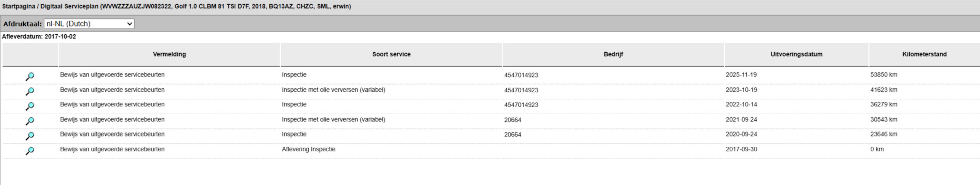Image resolution: width=980 pixels, height=185 pixels.
Task: Click magnifier icon for the 41623 km entry
Action: 30,91
